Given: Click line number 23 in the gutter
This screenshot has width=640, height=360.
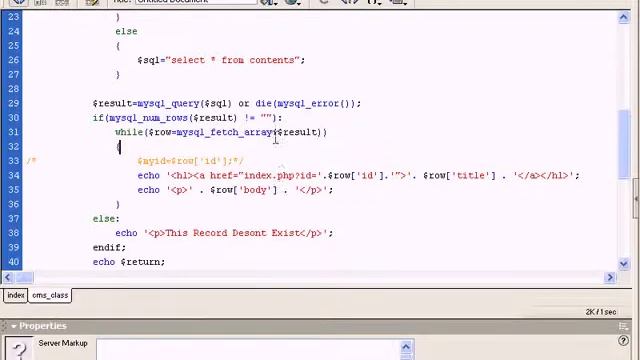Looking at the screenshot, I should (13, 17).
